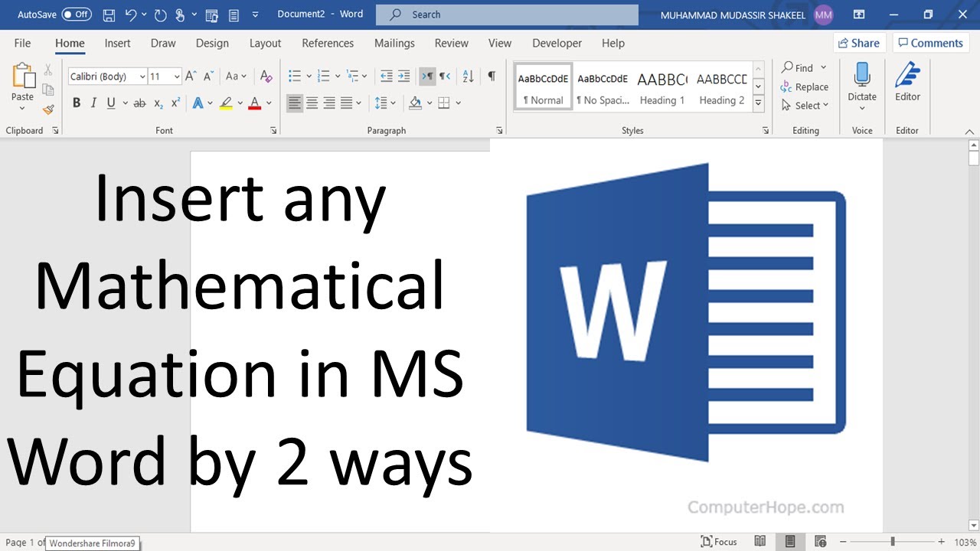Toggle Left-to-Right text direction

point(427,76)
